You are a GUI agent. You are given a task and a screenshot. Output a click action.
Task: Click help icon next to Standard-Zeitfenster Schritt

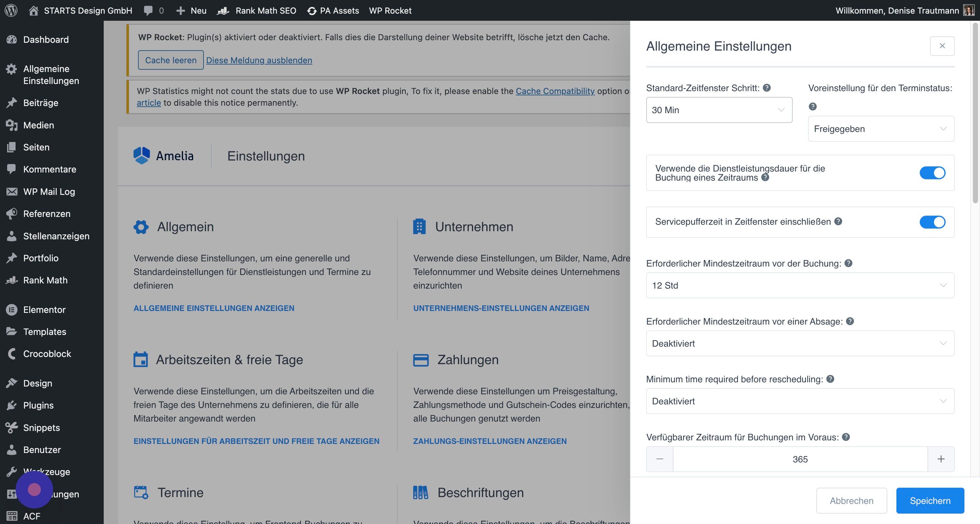[x=767, y=88]
